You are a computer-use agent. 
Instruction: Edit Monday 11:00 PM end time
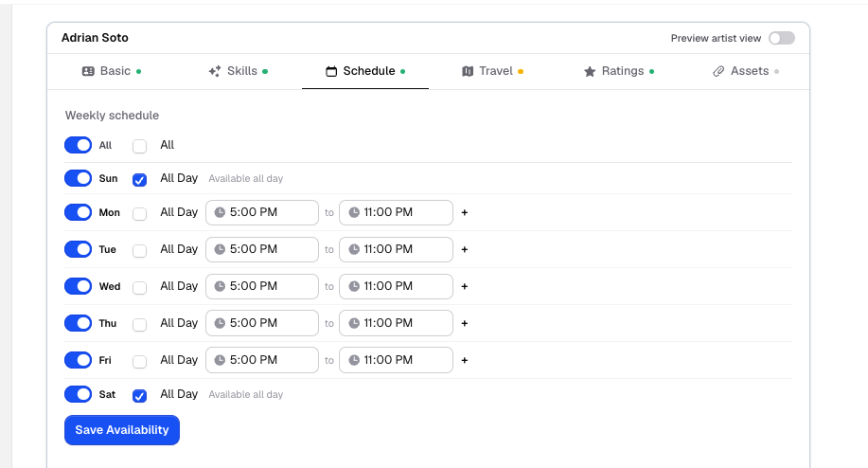[x=396, y=212]
